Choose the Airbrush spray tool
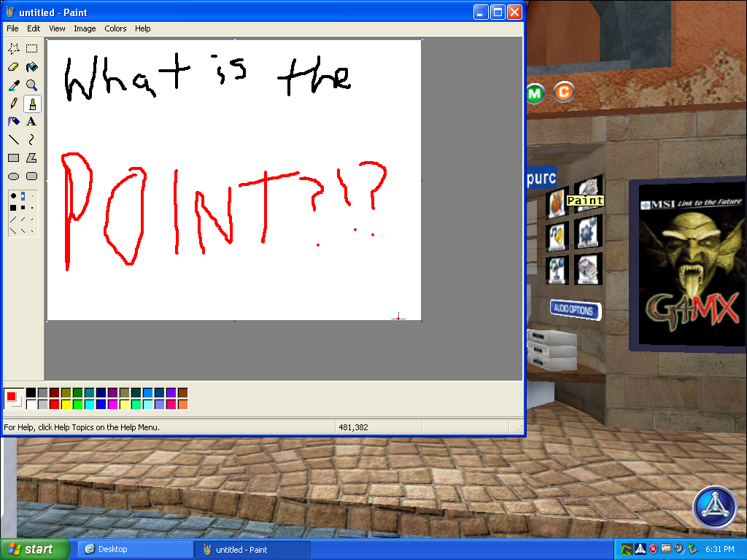Image resolution: width=747 pixels, height=560 pixels. (x=14, y=122)
